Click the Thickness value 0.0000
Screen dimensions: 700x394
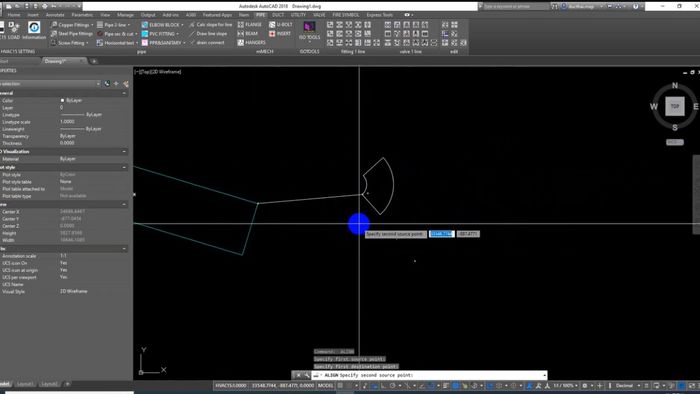pos(67,143)
